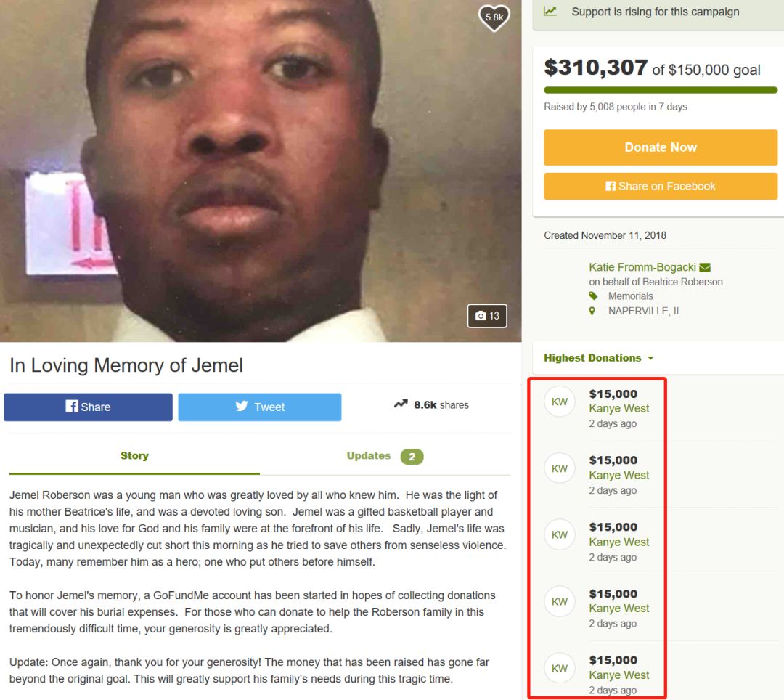Click the trending arrow icon by 8.6k shares
This screenshot has width=784, height=700.
401,404
